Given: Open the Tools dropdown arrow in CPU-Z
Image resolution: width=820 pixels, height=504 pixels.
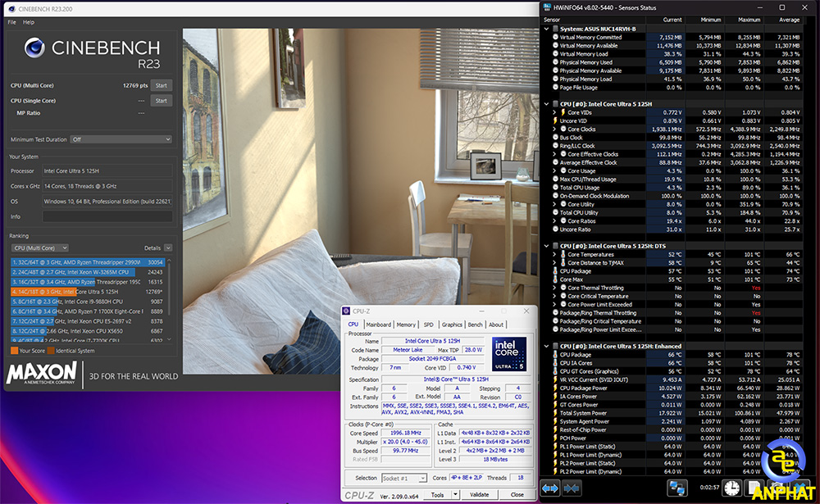Looking at the screenshot, I should (455, 495).
